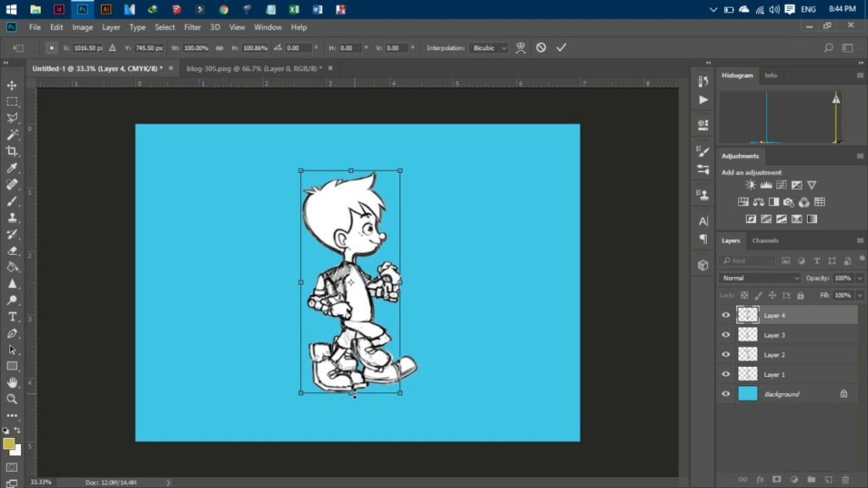Screen dimensions: 868x488
Task: Open the blending mode dropdown showing Normal
Action: click(759, 278)
